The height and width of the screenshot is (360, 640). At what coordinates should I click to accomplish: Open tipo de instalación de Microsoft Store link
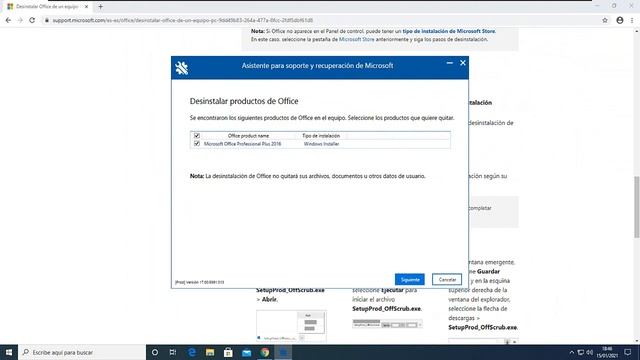(449, 31)
